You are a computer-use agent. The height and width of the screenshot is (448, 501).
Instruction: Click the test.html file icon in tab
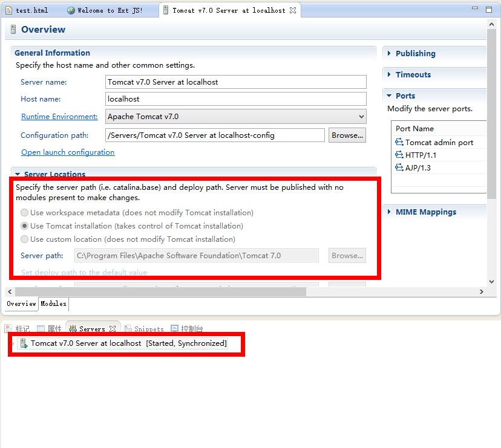click(9, 10)
